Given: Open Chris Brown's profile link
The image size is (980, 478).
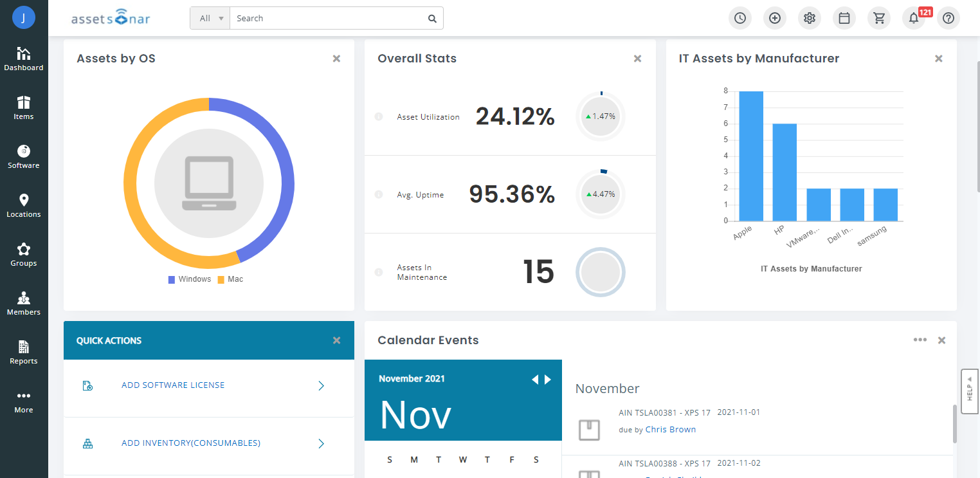Looking at the screenshot, I should tap(670, 429).
